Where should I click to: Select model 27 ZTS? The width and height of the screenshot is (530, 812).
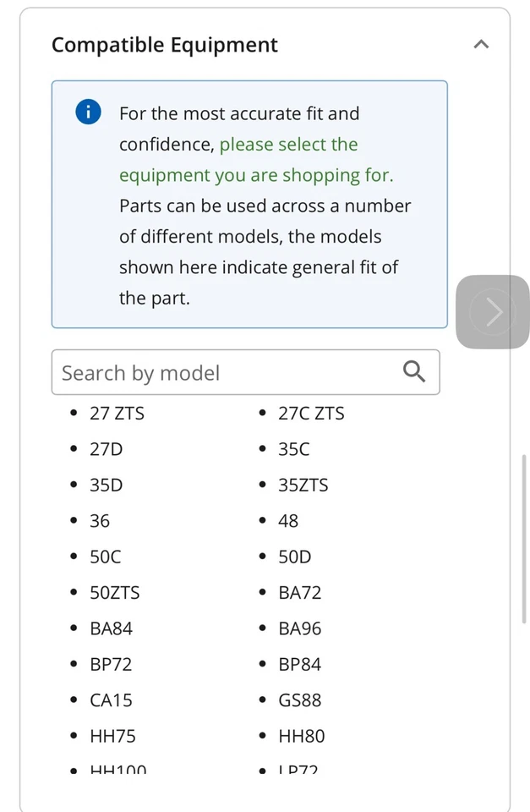pyautogui.click(x=117, y=414)
